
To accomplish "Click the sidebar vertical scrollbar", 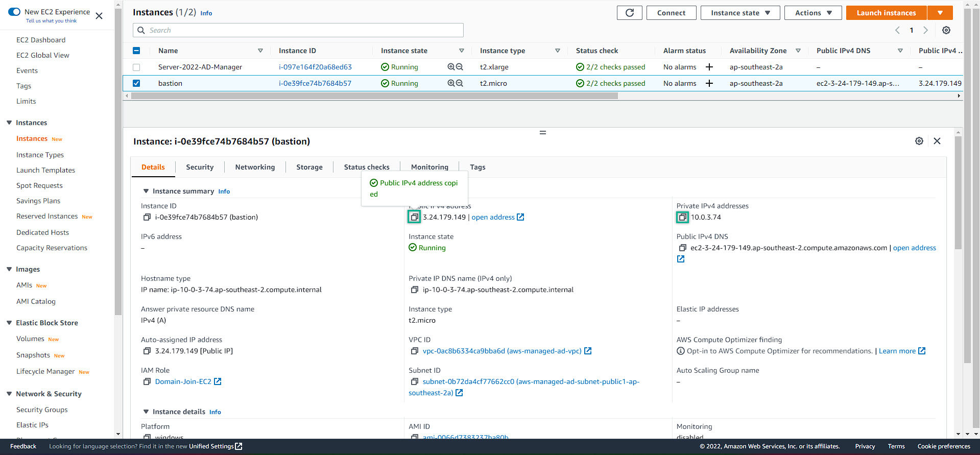I will pos(118,161).
